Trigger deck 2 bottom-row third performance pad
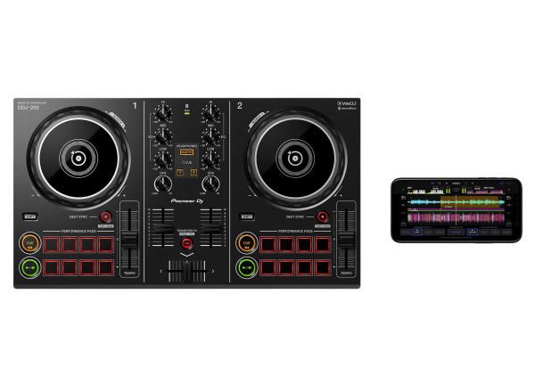535x392 pixels. click(x=304, y=267)
